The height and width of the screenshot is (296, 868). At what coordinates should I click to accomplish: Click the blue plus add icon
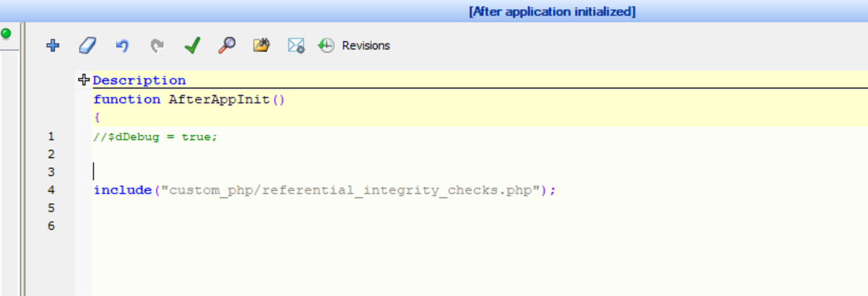52,46
